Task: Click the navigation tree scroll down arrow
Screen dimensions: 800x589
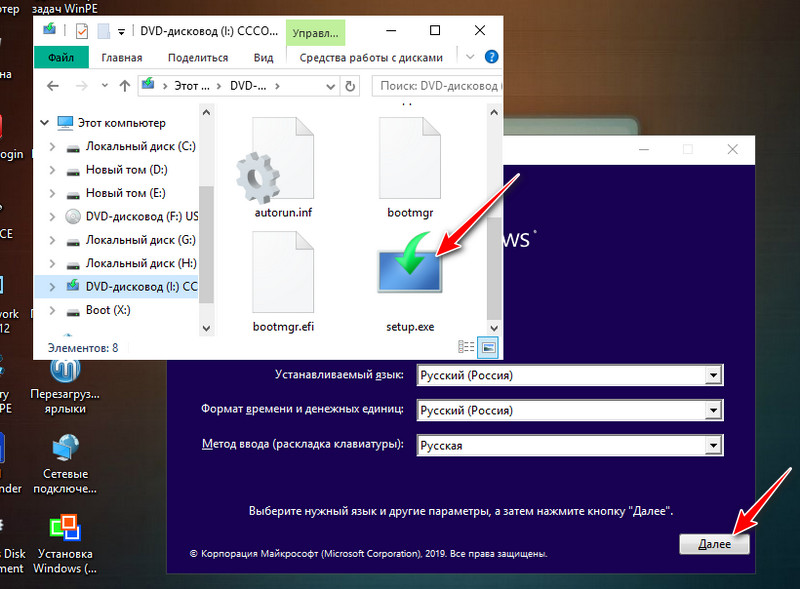Action: coord(206,328)
